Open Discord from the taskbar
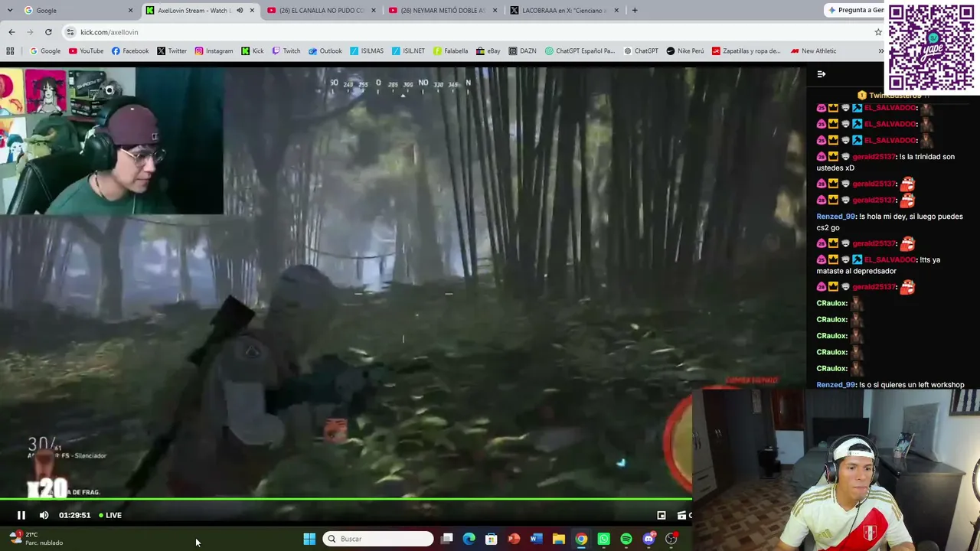Image resolution: width=980 pixels, height=551 pixels. (x=648, y=539)
